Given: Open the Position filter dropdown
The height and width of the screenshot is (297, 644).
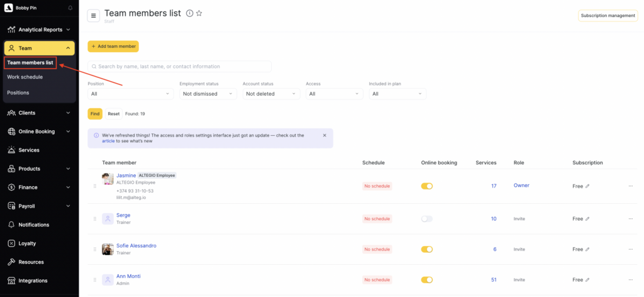Looking at the screenshot, I should coord(130,94).
